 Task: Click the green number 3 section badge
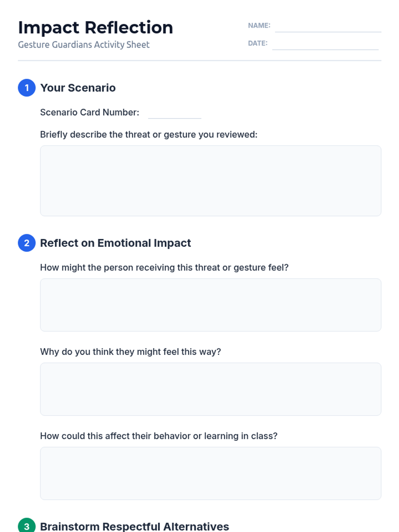27,525
